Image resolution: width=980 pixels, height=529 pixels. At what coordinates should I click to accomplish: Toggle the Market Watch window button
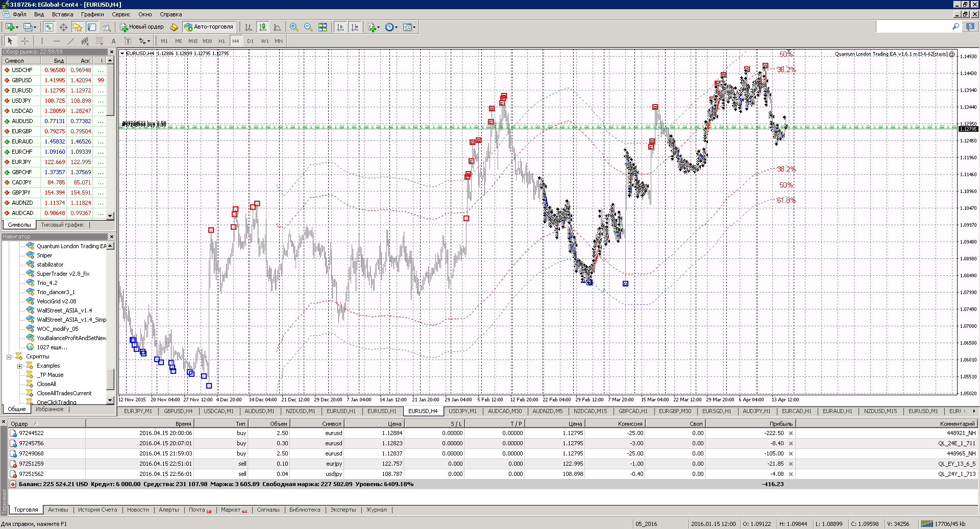[x=49, y=27]
